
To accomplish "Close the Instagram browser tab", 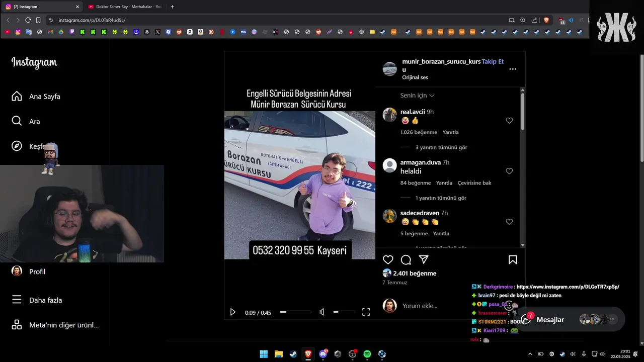I will pos(77,7).
